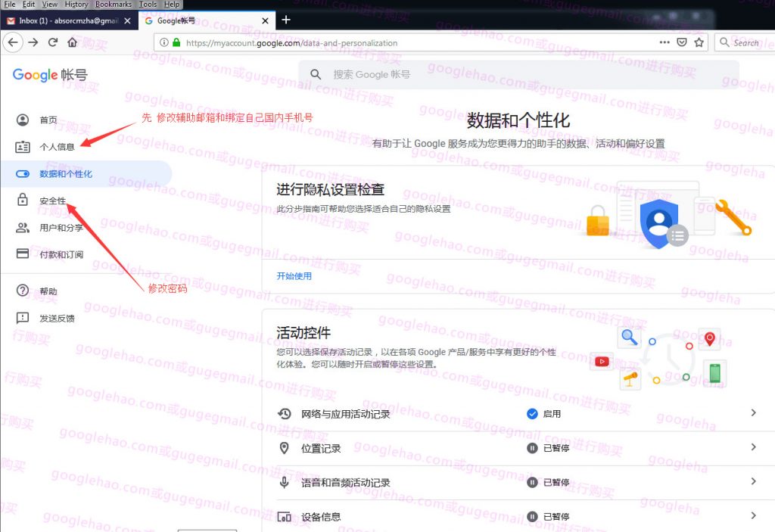
Task: Click the 开始使用 link
Action: (x=294, y=276)
